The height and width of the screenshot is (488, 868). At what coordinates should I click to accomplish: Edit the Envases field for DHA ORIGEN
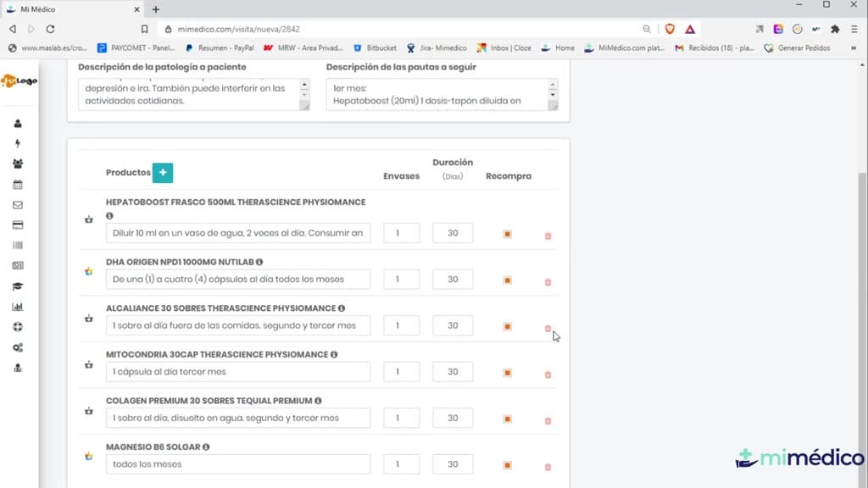pos(401,280)
